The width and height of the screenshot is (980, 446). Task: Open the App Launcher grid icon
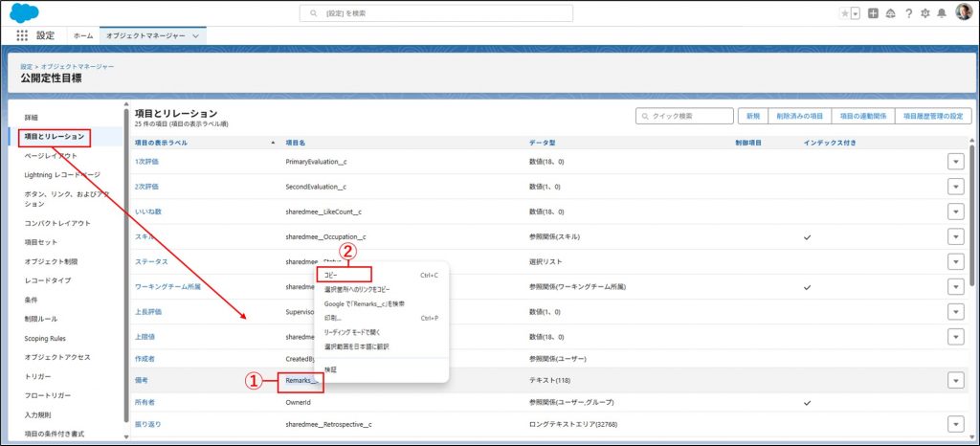(x=22, y=35)
